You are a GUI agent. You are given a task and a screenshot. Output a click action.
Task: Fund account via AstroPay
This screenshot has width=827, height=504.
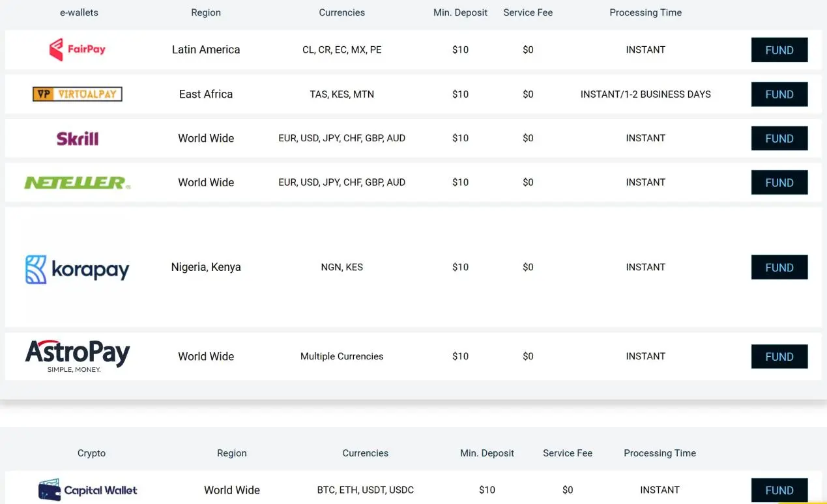779,357
